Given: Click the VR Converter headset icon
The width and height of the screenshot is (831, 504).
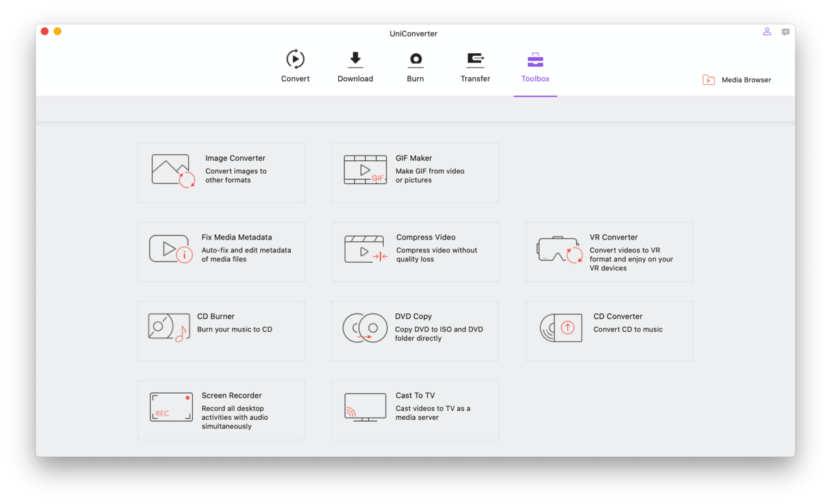Looking at the screenshot, I should 560,250.
